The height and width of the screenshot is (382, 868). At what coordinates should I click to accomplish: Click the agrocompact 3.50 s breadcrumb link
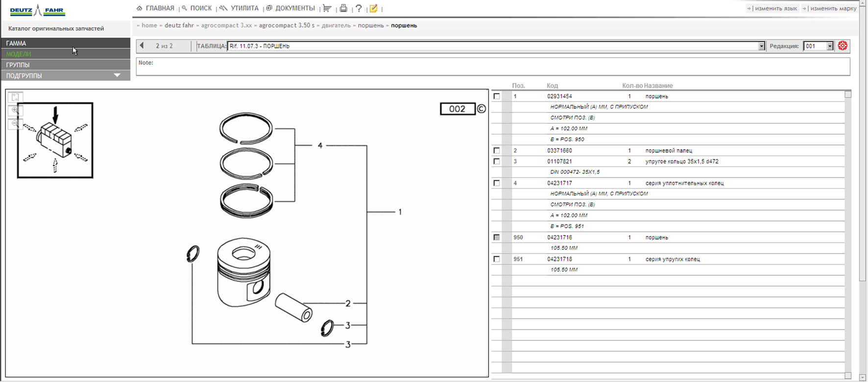[287, 25]
